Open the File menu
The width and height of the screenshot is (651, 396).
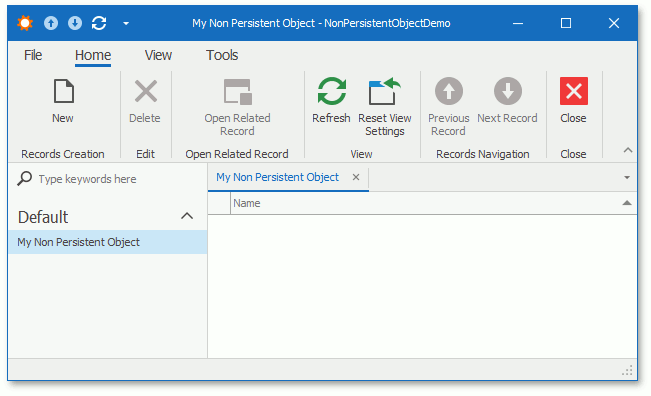33,55
